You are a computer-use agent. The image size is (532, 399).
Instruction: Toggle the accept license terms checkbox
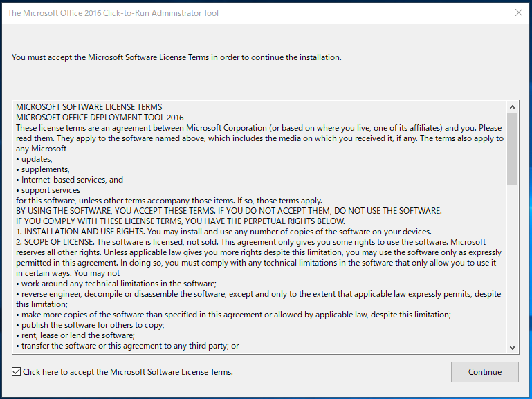point(17,372)
